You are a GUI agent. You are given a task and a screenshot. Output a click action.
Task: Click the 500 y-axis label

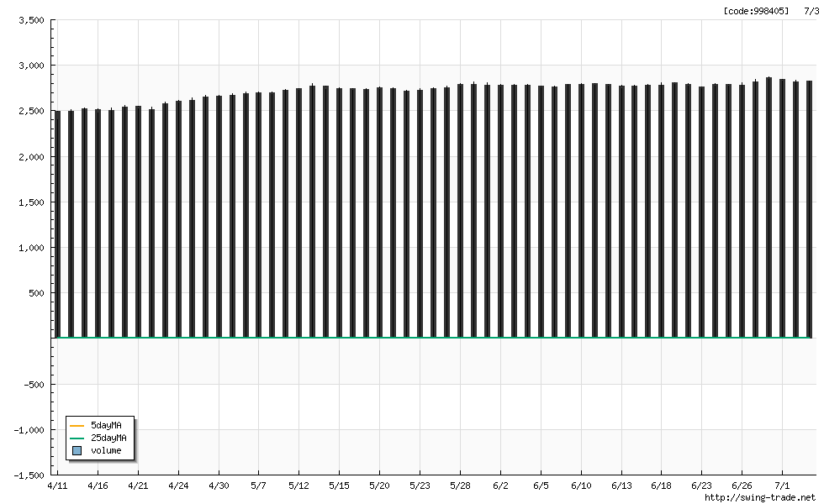pos(37,293)
